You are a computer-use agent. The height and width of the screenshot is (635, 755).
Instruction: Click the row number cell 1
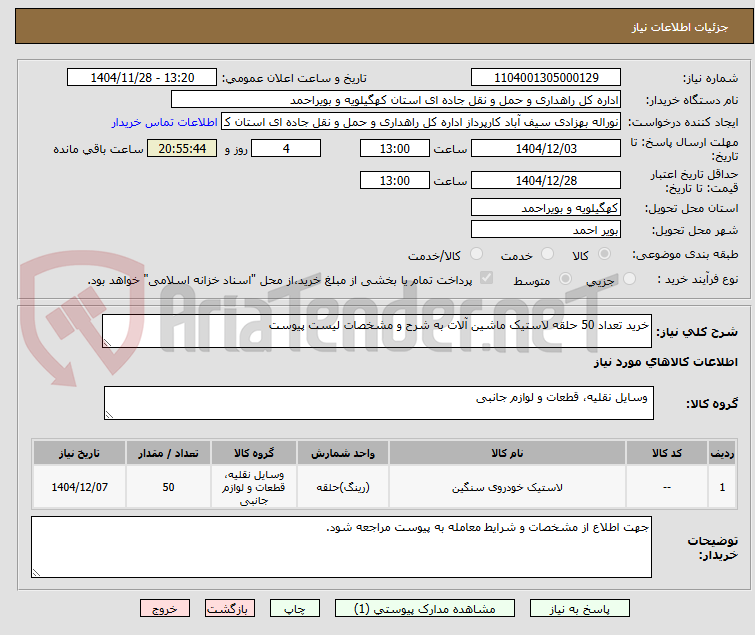coord(722,487)
